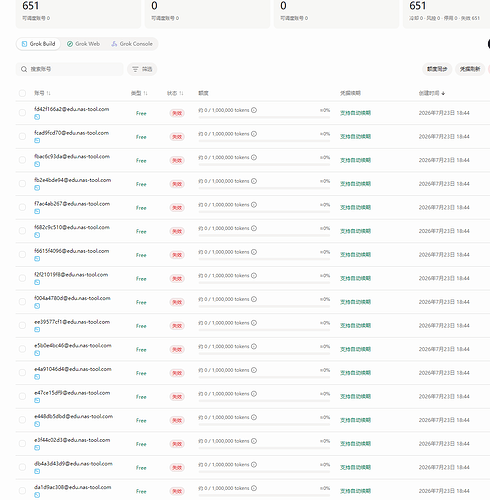Click the blue Grok Build icon under fcad9fcd70
Image resolution: width=490 pixels, height=500 pixels.
(37, 141)
